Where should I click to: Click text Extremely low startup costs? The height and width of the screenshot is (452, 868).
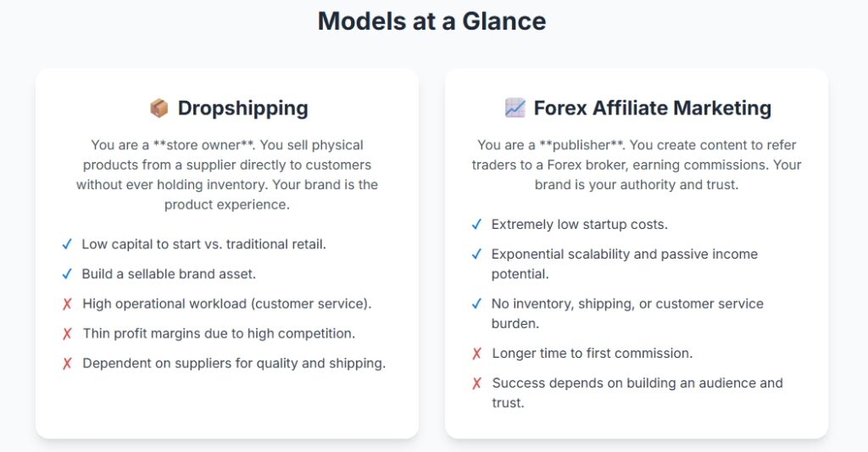(x=580, y=225)
